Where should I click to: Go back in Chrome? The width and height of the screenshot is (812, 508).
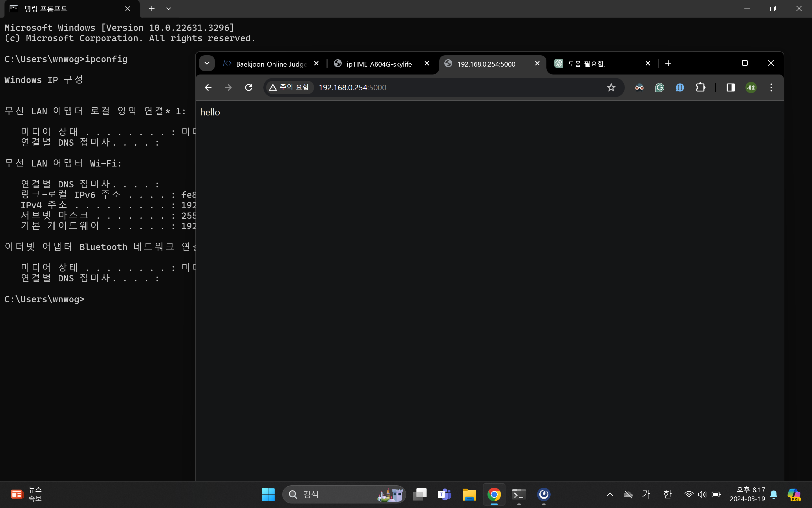(208, 88)
